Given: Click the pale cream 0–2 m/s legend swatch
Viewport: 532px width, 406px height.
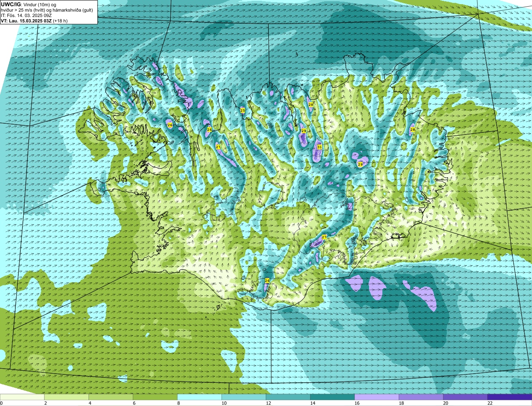Looking at the screenshot, I should pos(22,397).
